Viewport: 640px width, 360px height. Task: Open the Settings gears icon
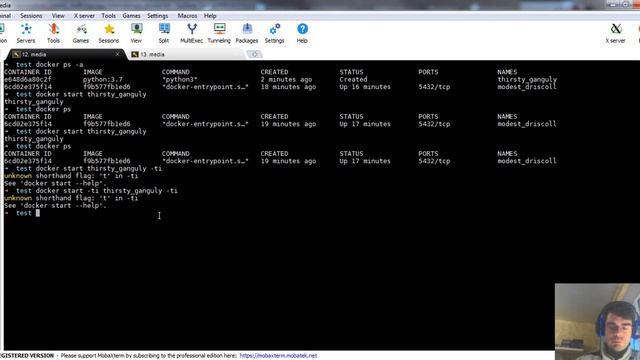pyautogui.click(x=274, y=33)
